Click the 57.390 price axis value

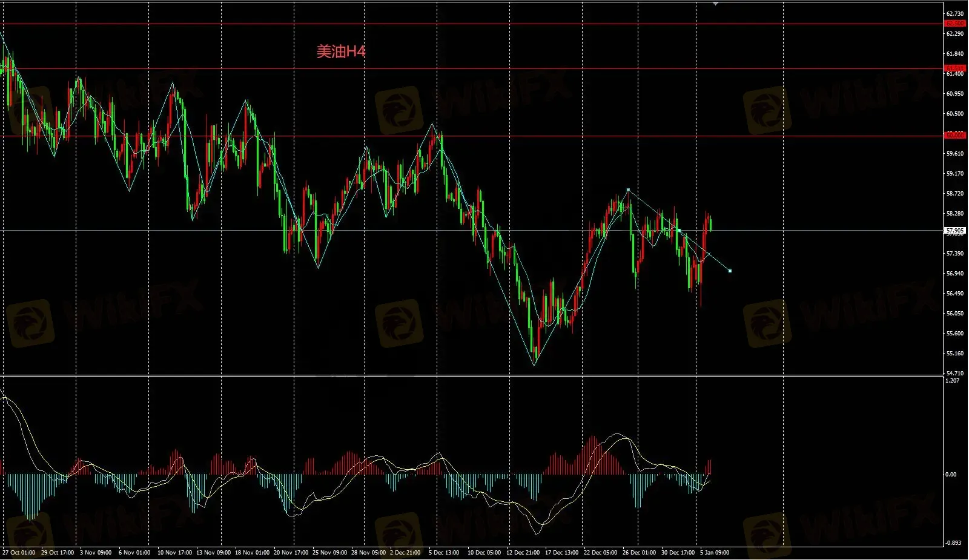click(954, 254)
